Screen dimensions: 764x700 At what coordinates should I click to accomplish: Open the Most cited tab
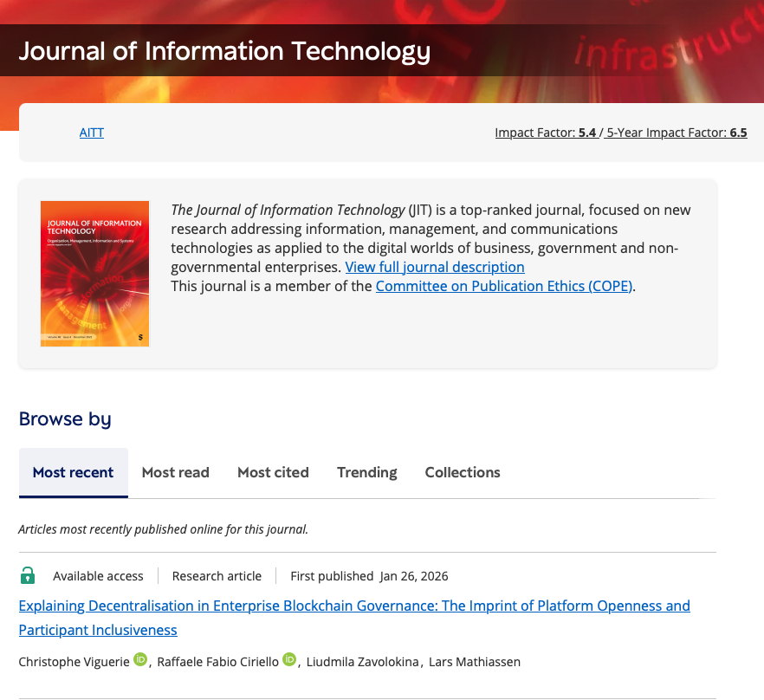click(273, 473)
